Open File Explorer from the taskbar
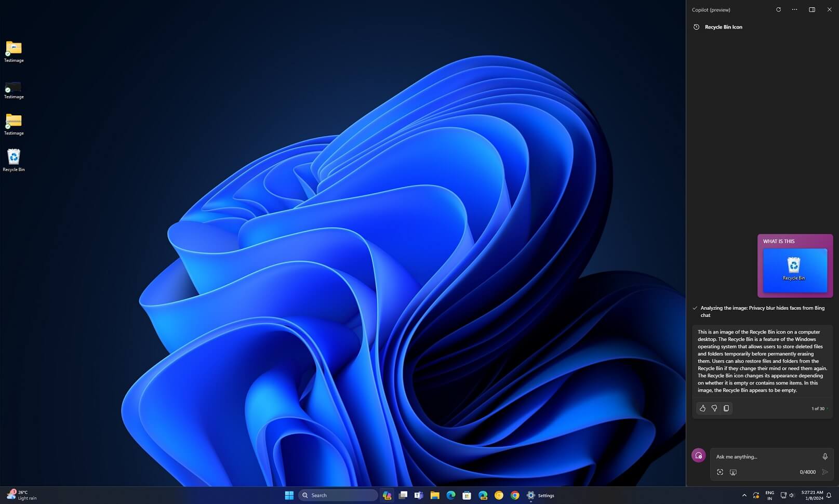The width and height of the screenshot is (839, 504). pos(434,495)
